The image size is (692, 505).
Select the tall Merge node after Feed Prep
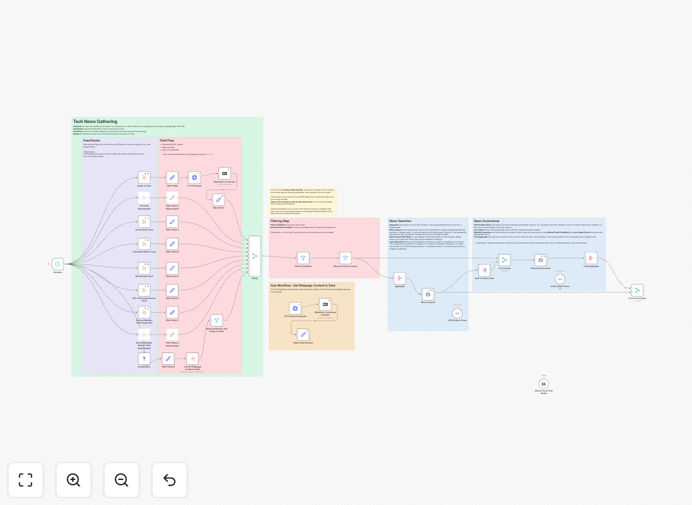[255, 256]
